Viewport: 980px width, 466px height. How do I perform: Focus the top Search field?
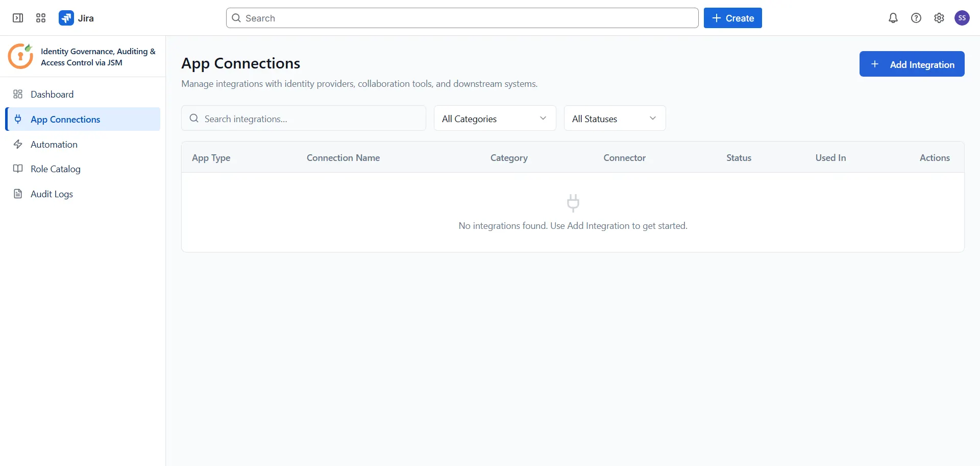[462, 18]
